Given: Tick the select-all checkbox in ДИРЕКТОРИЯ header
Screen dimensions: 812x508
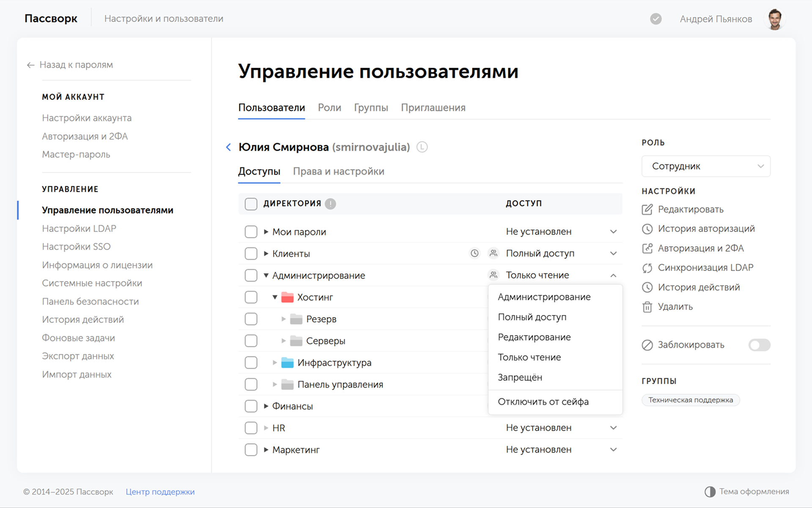Looking at the screenshot, I should (251, 204).
